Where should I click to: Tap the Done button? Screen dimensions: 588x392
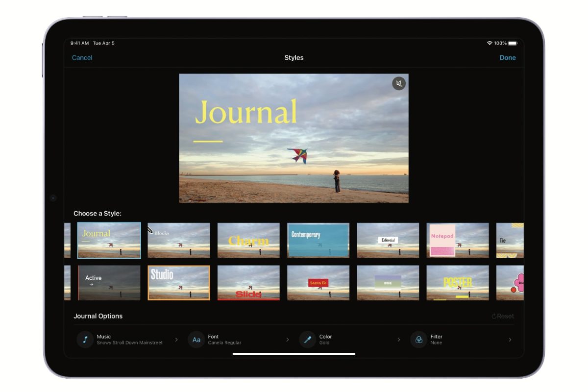507,58
